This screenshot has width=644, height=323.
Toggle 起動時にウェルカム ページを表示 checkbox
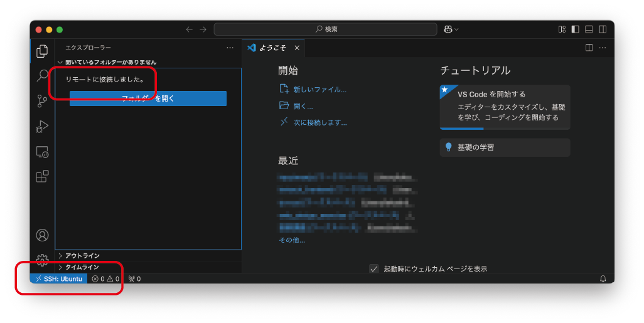(x=373, y=269)
